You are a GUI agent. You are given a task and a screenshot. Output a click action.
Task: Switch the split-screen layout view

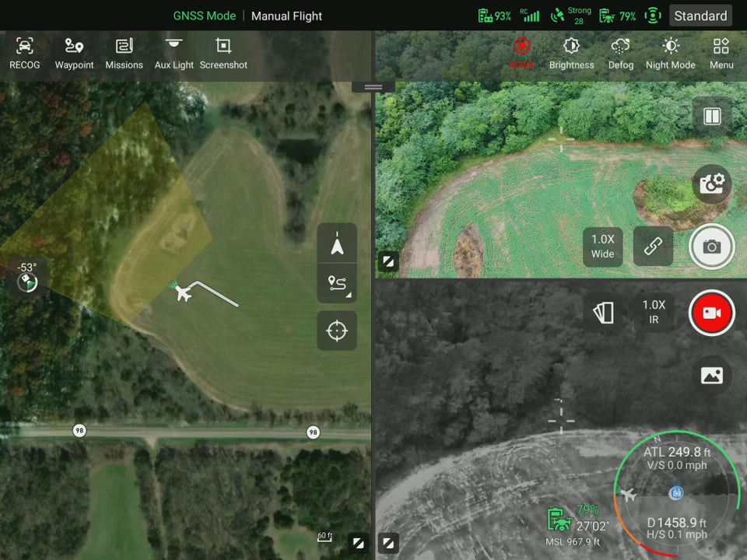coord(712,117)
